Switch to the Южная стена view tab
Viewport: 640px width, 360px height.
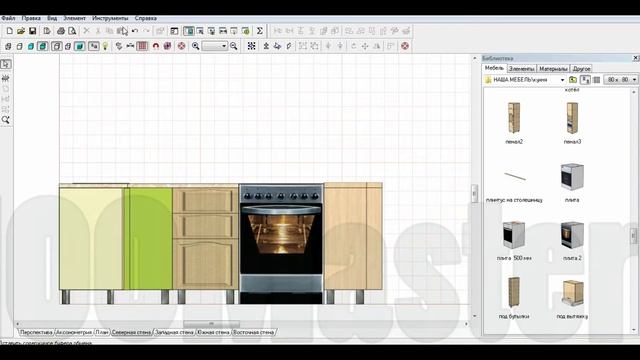pyautogui.click(x=213, y=332)
